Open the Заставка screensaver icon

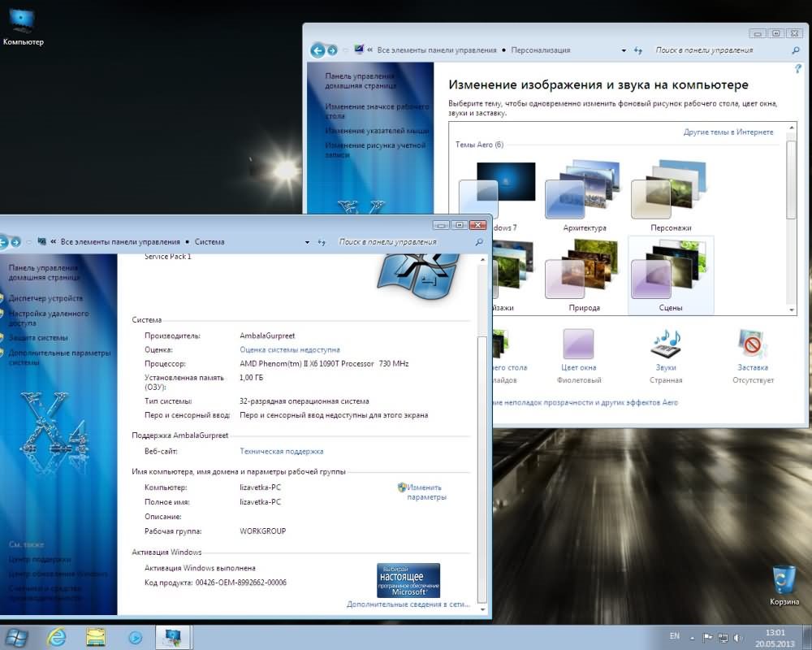coord(752,346)
